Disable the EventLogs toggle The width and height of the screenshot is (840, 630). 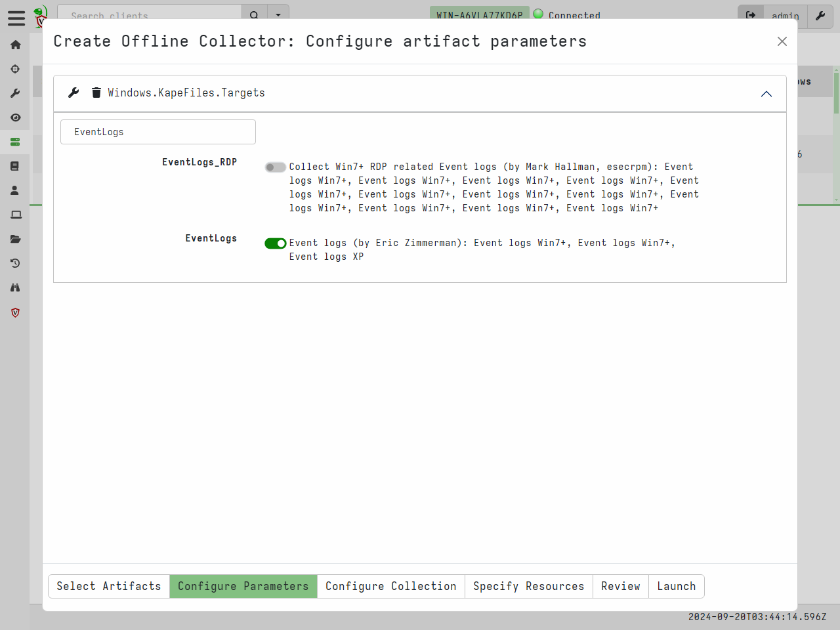pyautogui.click(x=275, y=243)
